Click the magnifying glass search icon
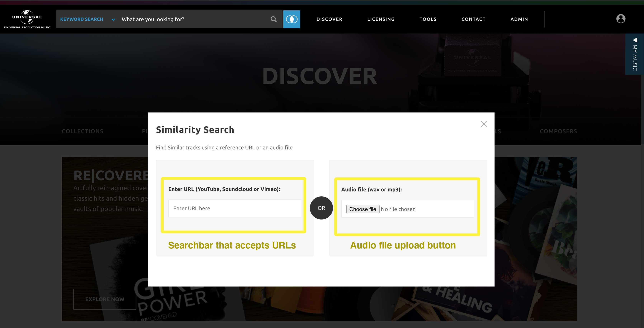The width and height of the screenshot is (644, 328). pyautogui.click(x=273, y=19)
